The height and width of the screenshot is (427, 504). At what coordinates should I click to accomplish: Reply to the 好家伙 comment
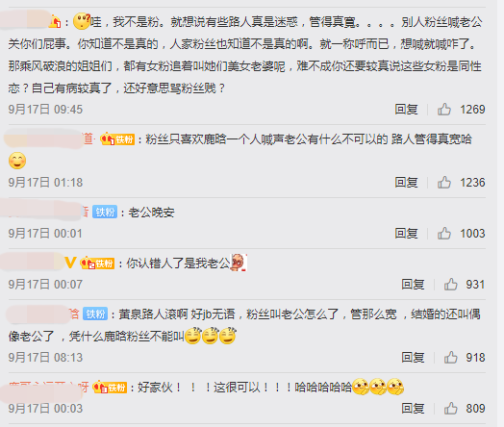[413, 409]
